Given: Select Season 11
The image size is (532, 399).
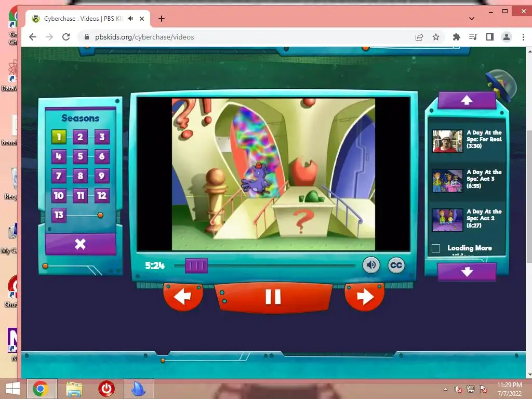Looking at the screenshot, I should (x=80, y=195).
